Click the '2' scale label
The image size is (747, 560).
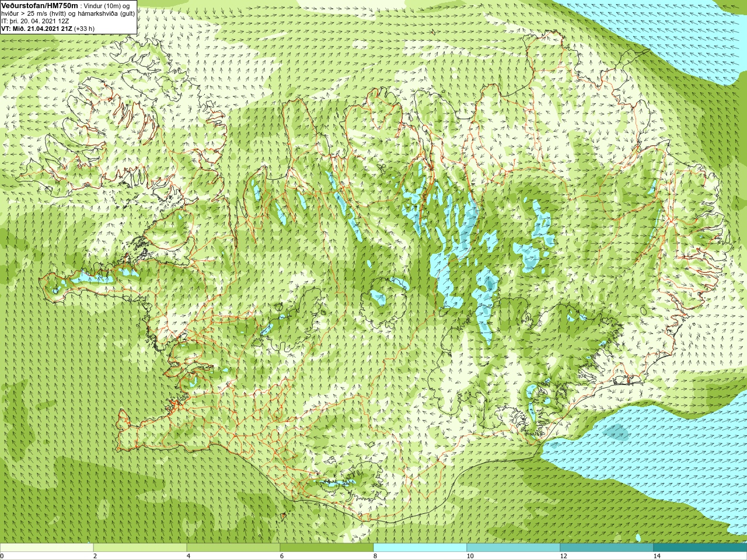[95, 556]
